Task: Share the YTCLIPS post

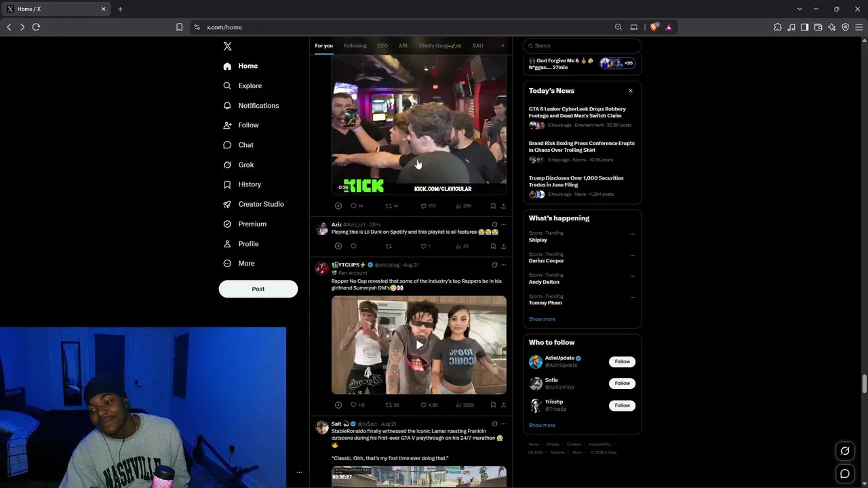Action: click(503, 405)
